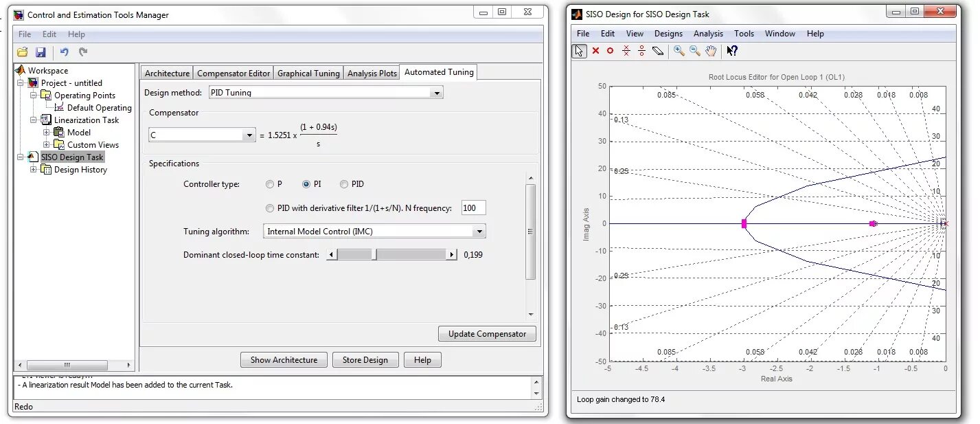Activate the zoom out magnifier tool

coord(695,51)
